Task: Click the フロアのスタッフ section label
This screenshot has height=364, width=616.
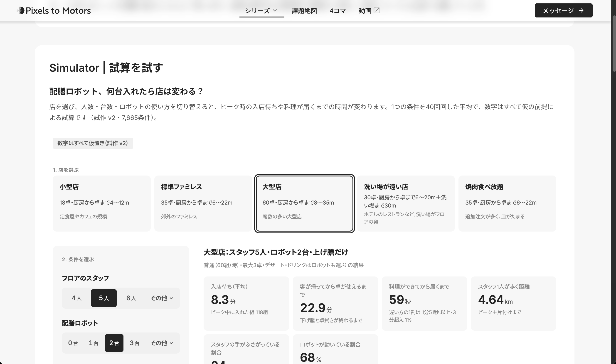Action: tap(85, 278)
